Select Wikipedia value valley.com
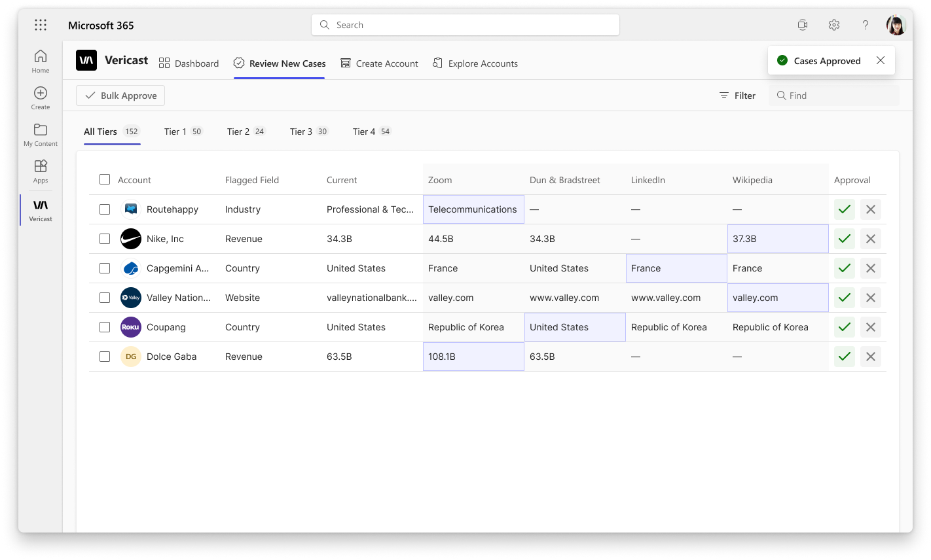Image resolution: width=931 pixels, height=560 pixels. 778,298
